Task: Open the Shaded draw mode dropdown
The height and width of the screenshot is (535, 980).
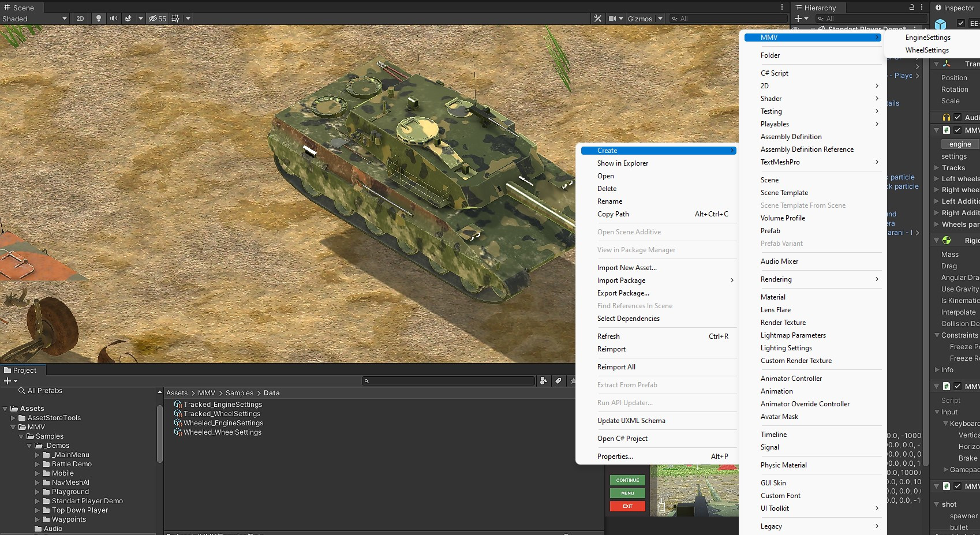Action: pyautogui.click(x=35, y=18)
